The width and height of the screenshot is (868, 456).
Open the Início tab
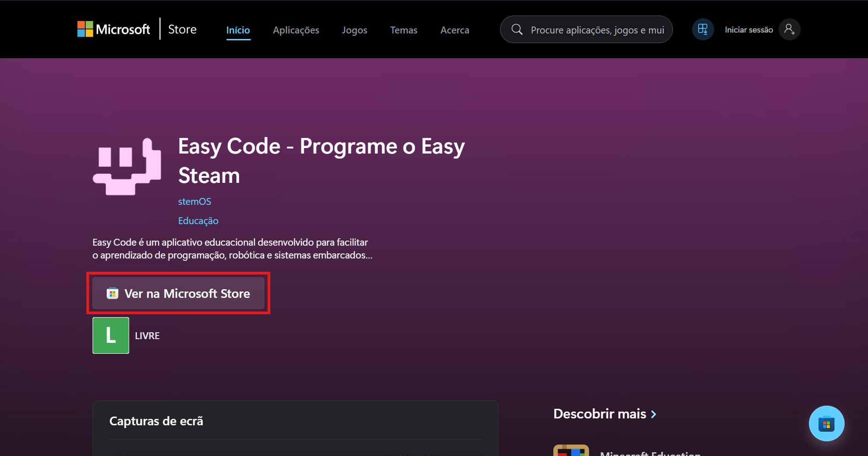tap(238, 30)
